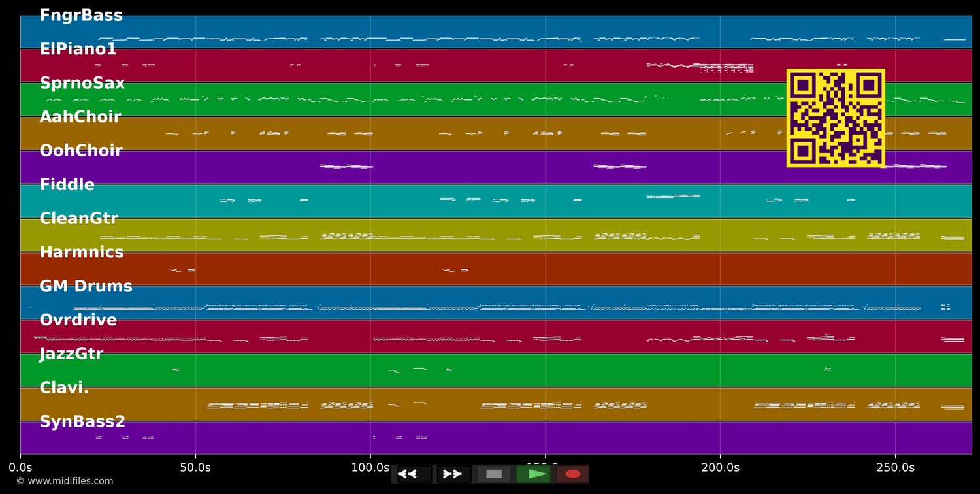Select the FngrBass track label
Image resolution: width=980 pixels, height=494 pixels.
tap(81, 16)
